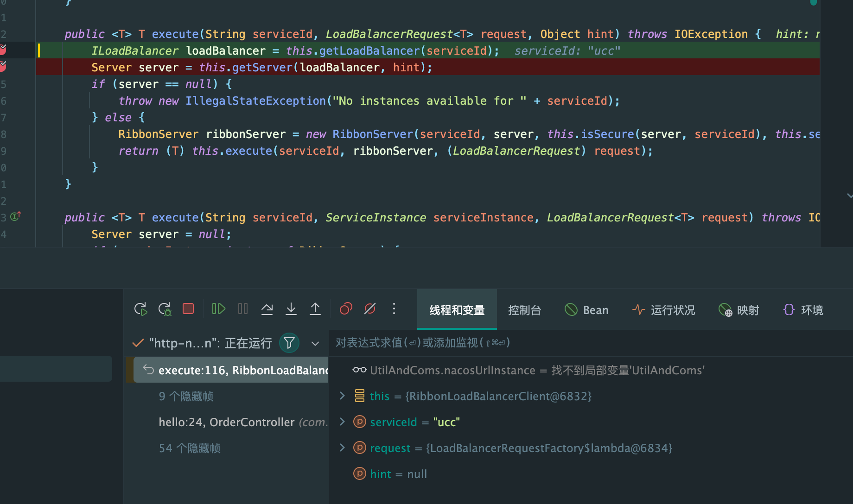The image size is (853, 504).
Task: Select the hello:24 OrderController frame
Action: 227,422
